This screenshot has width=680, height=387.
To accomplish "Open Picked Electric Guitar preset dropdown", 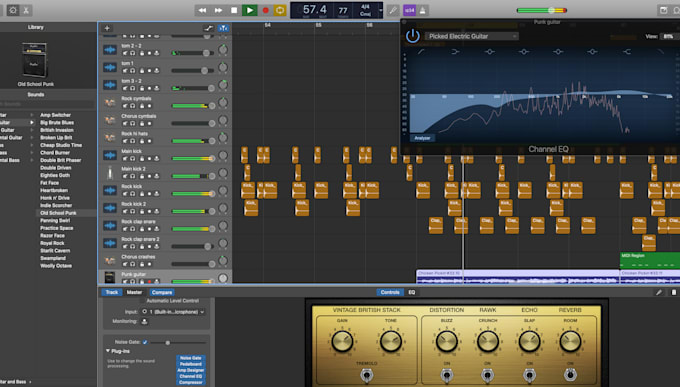I will click(x=471, y=36).
